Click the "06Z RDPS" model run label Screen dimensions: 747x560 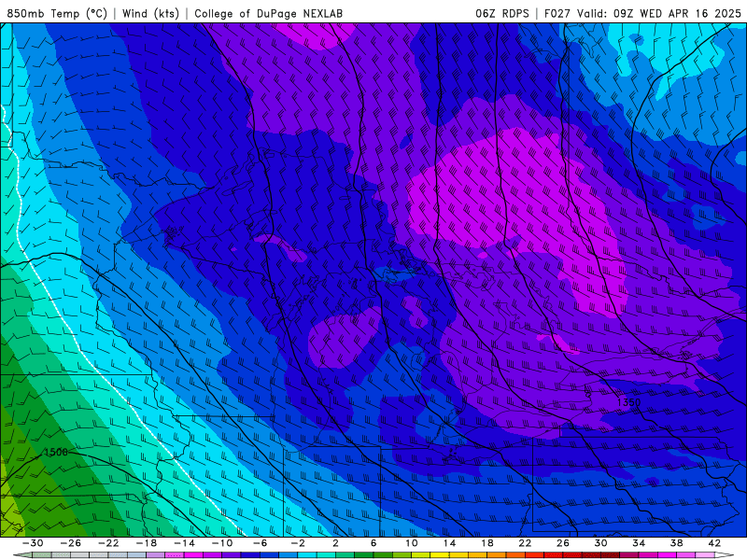pos(502,13)
